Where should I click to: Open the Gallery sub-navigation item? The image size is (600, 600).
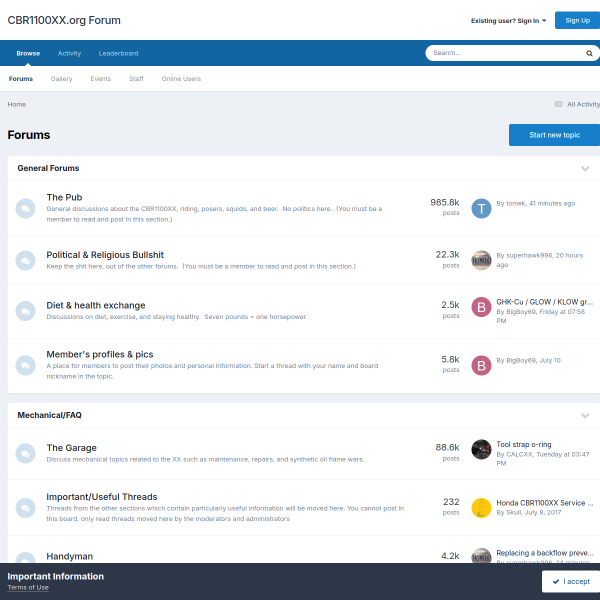point(61,78)
